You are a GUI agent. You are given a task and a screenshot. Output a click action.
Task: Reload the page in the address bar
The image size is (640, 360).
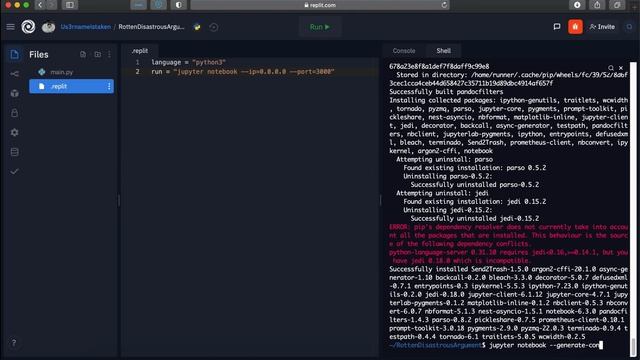(444, 5)
